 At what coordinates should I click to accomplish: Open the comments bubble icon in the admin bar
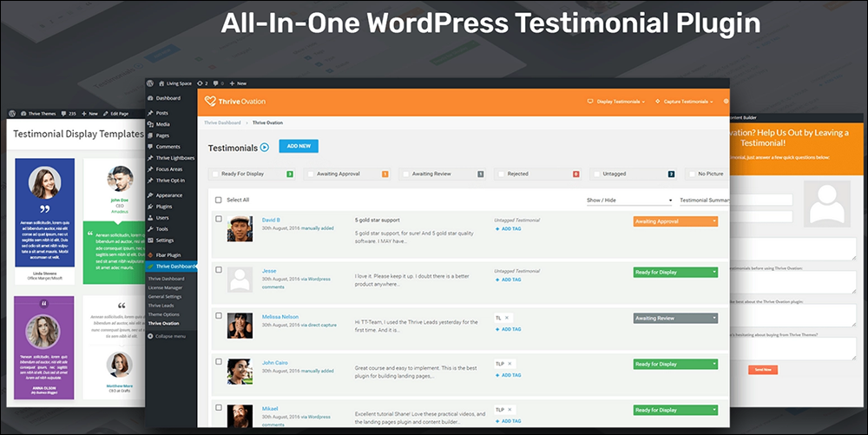(x=216, y=83)
